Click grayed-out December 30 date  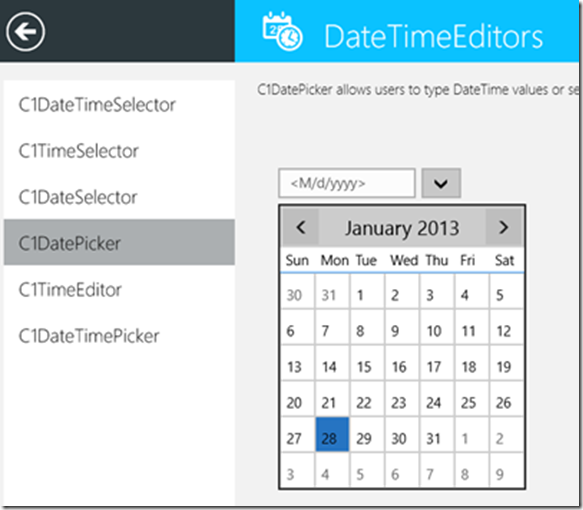(297, 291)
